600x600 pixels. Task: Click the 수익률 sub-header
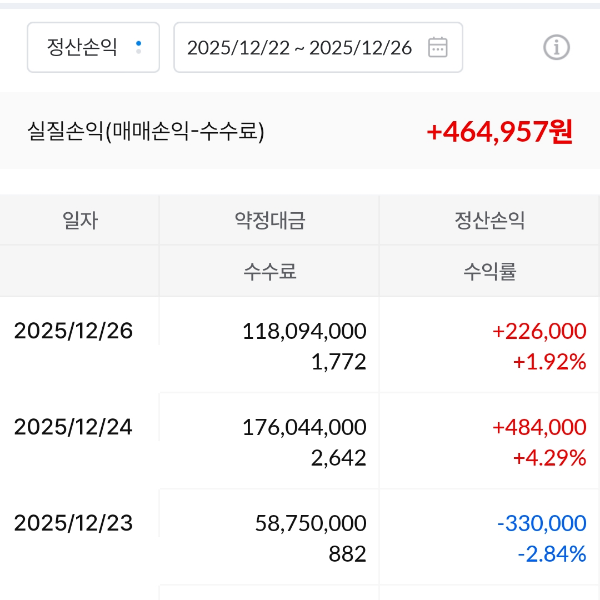click(x=490, y=271)
